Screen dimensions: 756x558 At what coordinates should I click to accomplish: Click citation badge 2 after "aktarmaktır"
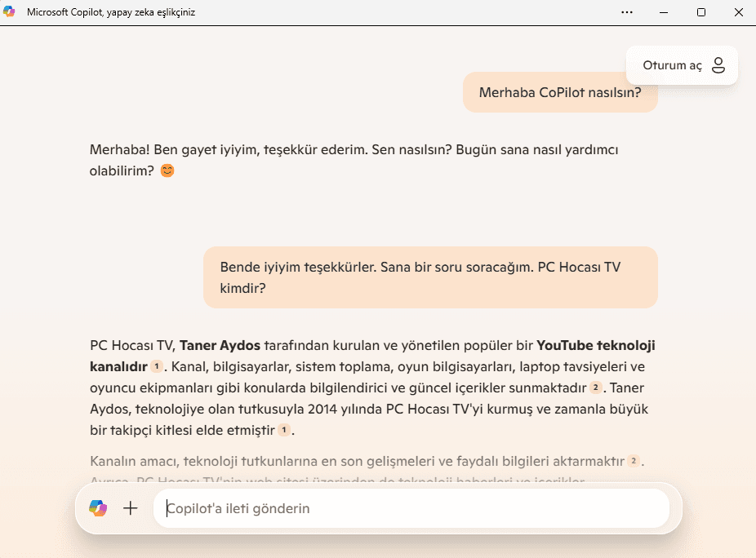pos(633,461)
